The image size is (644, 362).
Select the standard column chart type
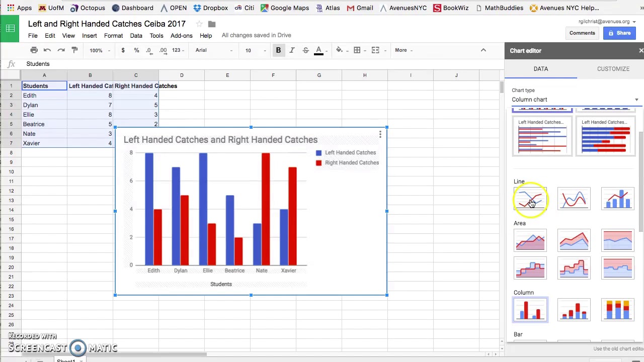[x=530, y=310]
